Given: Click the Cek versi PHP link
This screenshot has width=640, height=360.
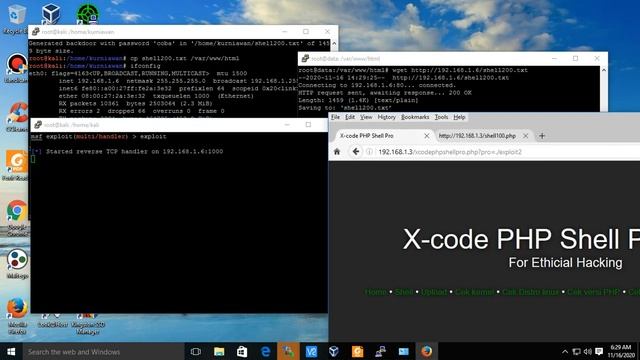Looking at the screenshot, I should 593,292.
